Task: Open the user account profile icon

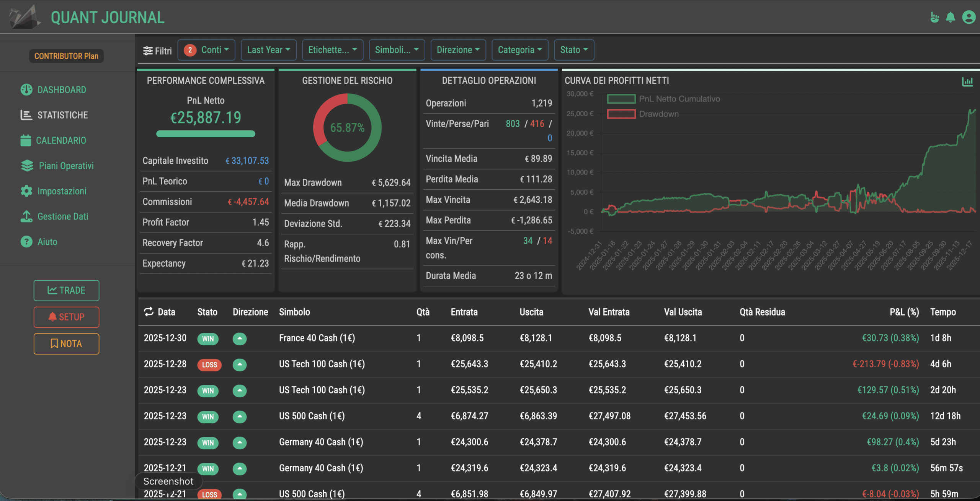Action: tap(969, 18)
